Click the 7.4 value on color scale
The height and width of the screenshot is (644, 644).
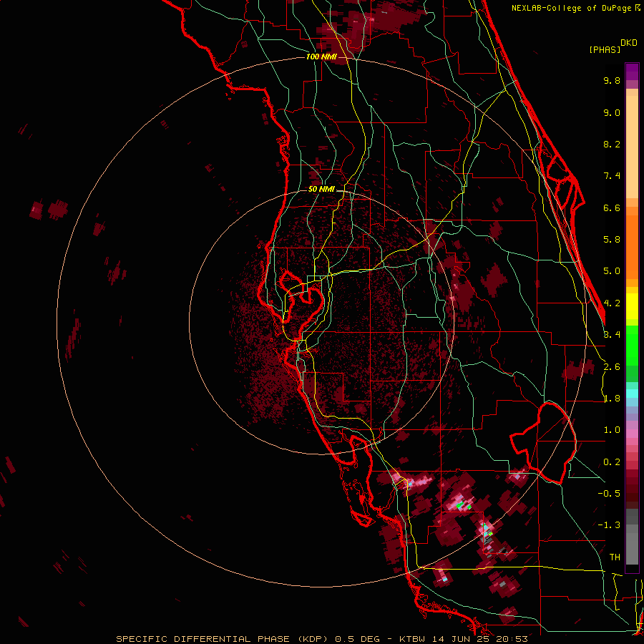click(x=612, y=176)
